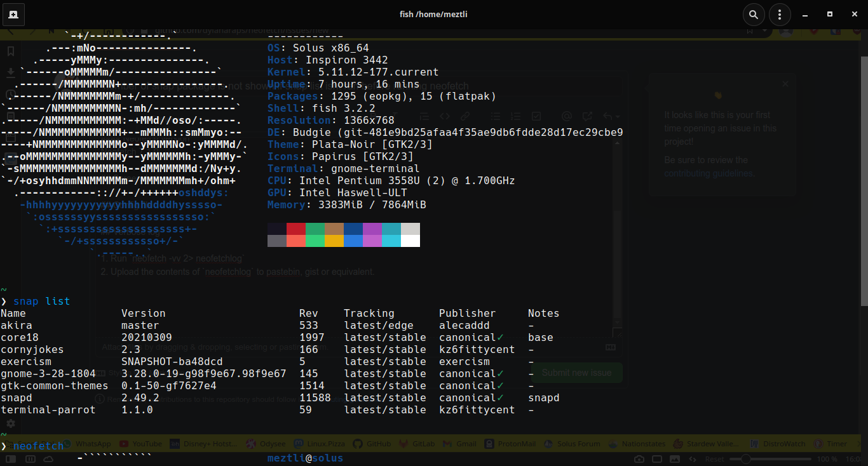Screen dimensions: 868x466
Task: Click the 'gtk-common-themes' snap name
Action: tap(55, 385)
